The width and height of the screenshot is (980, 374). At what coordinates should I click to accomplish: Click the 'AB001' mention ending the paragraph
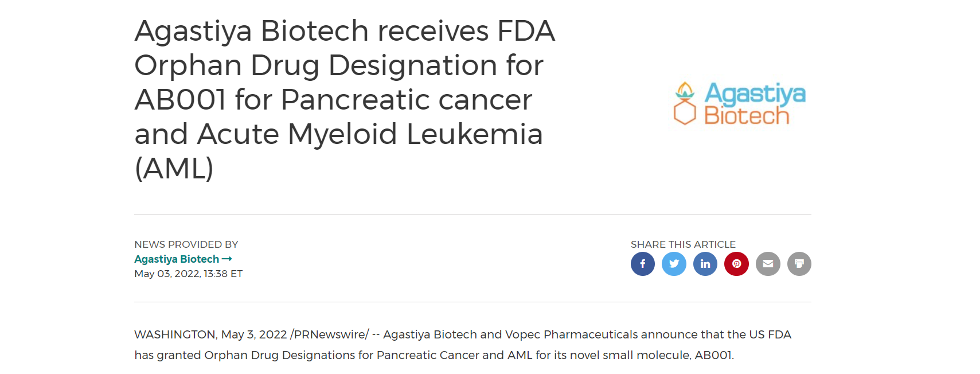point(713,355)
